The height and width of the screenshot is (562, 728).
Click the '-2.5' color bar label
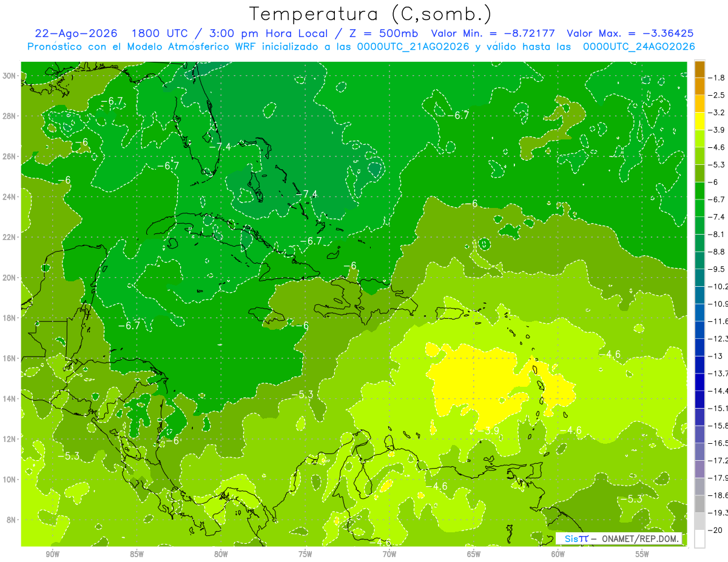[x=716, y=95]
